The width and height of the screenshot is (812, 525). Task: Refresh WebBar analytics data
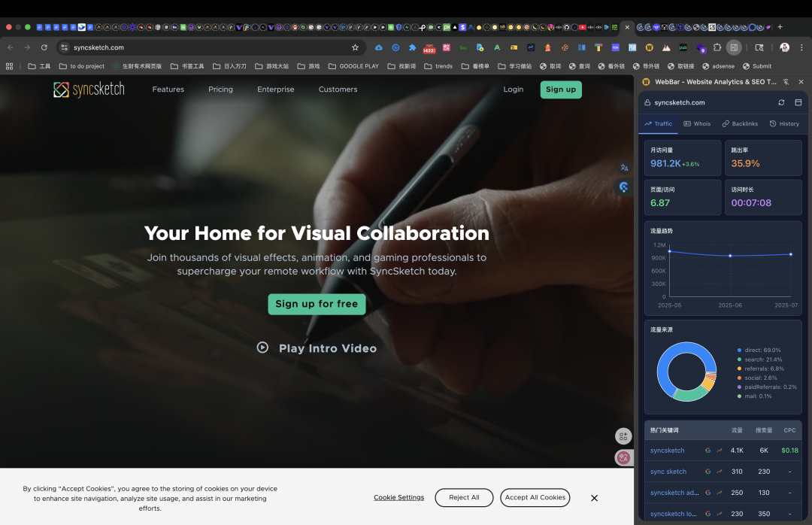pyautogui.click(x=781, y=102)
